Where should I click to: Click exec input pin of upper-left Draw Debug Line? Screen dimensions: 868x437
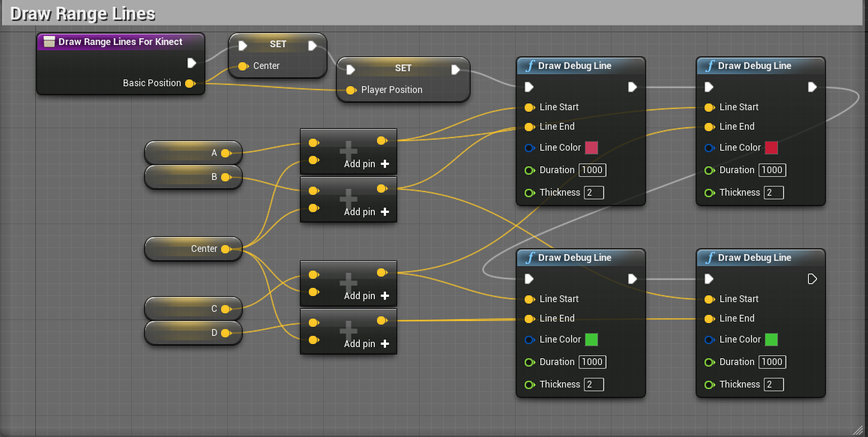tap(529, 87)
